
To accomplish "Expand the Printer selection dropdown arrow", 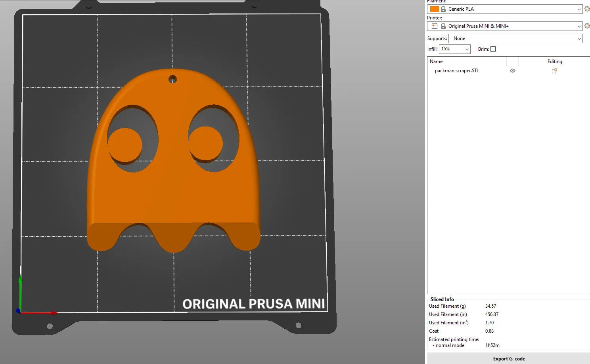I will pyautogui.click(x=579, y=26).
